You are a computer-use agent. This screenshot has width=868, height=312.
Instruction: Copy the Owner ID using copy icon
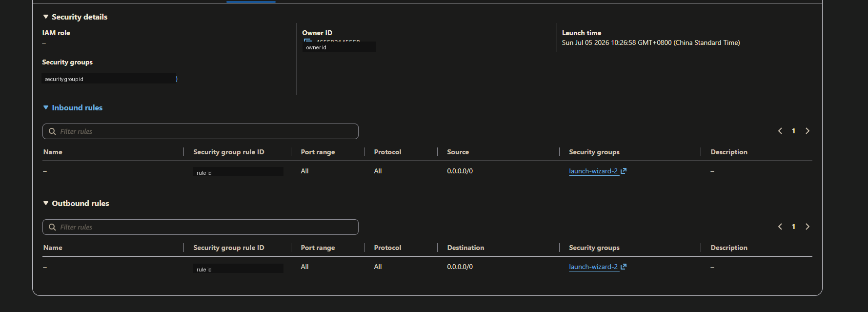click(307, 41)
